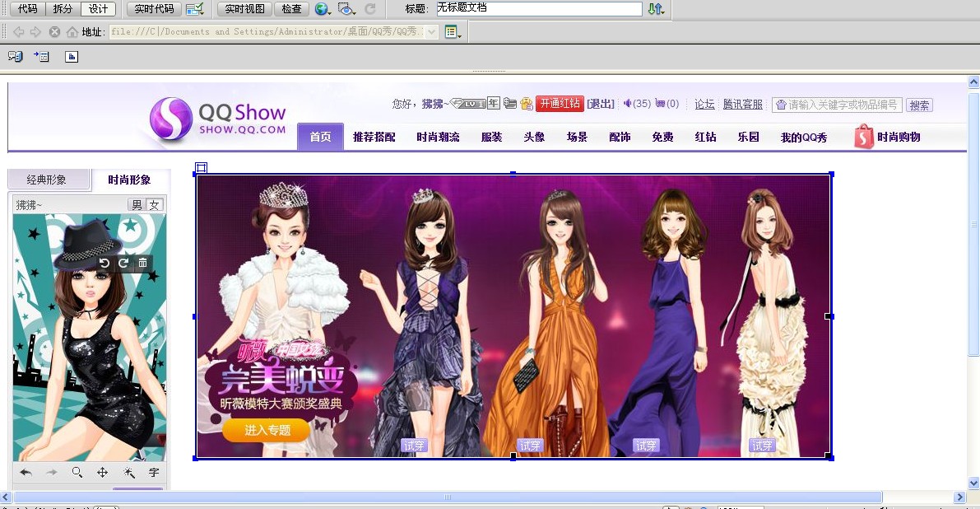Click the magic wand icon below the avatar

[128, 473]
